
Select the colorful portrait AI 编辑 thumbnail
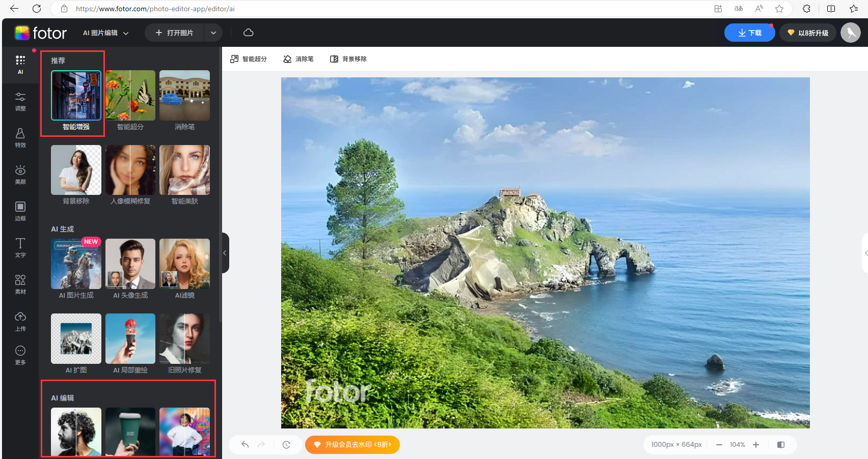[x=184, y=432]
